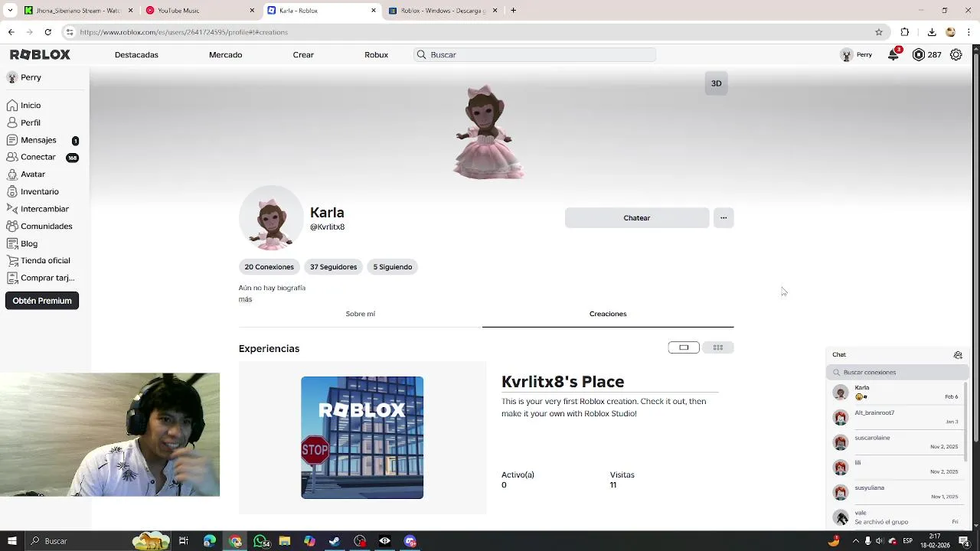
Task: View the 20 Conexiones list
Action: (269, 267)
